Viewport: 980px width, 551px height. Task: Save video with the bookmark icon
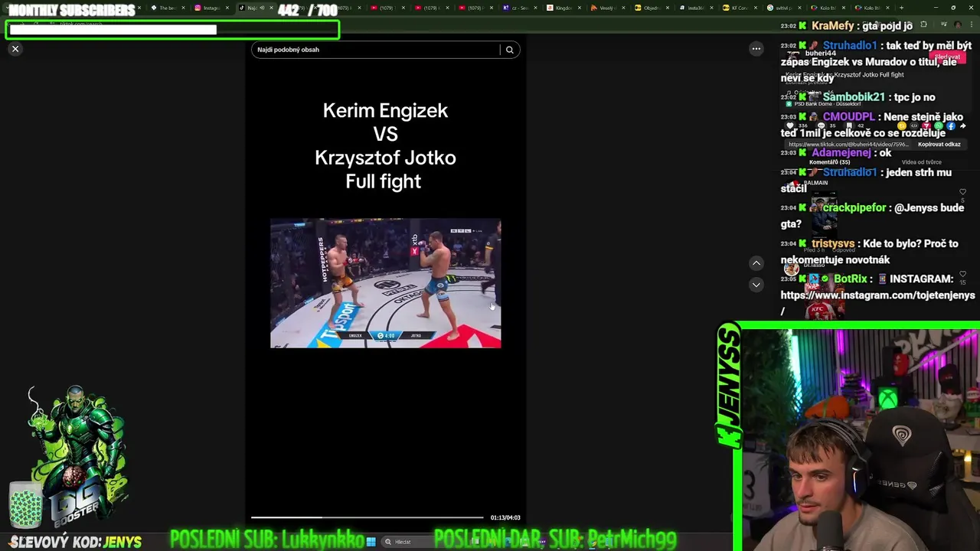(x=849, y=126)
